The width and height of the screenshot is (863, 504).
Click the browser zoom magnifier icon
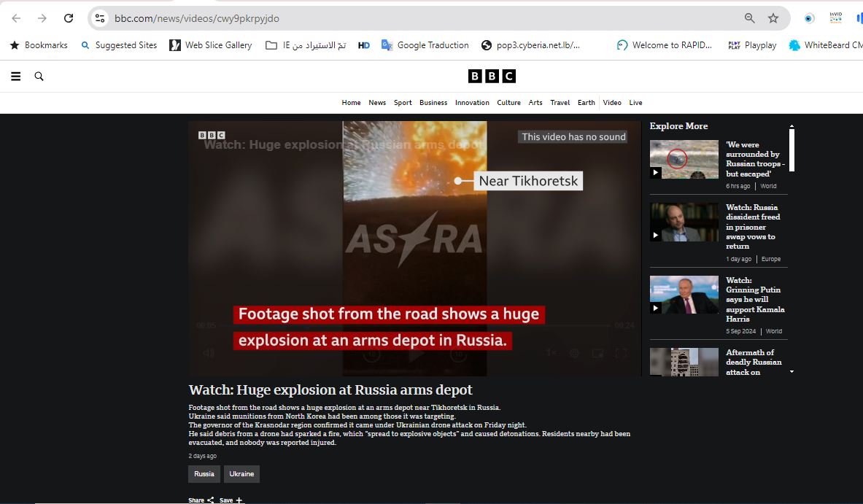click(749, 18)
